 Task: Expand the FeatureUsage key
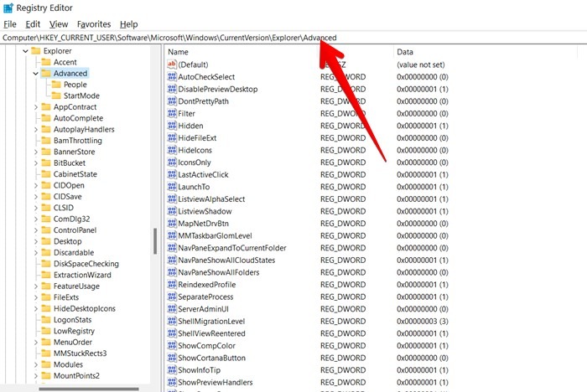click(36, 286)
